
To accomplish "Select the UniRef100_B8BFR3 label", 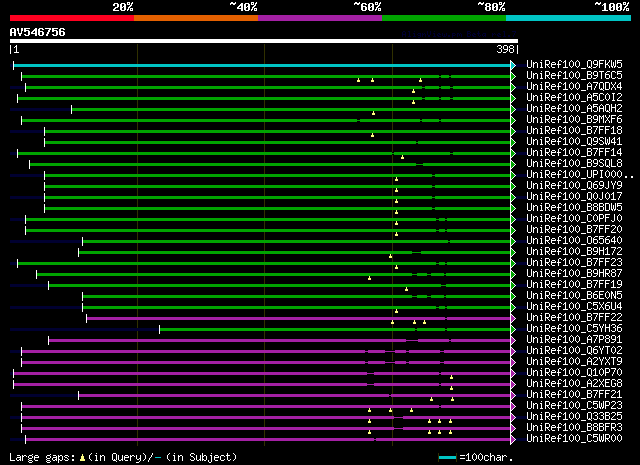I will [574, 427].
